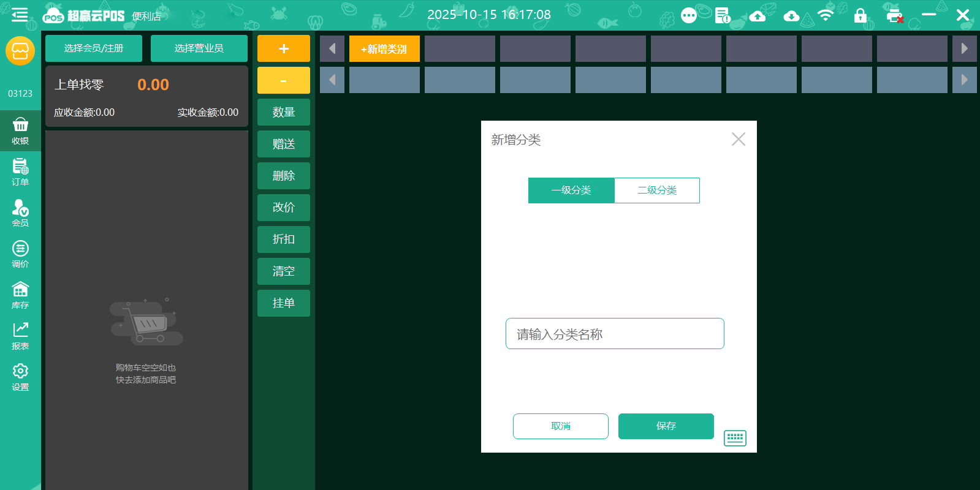
Task: Open the 报表 reports sidebar icon
Action: (x=20, y=336)
